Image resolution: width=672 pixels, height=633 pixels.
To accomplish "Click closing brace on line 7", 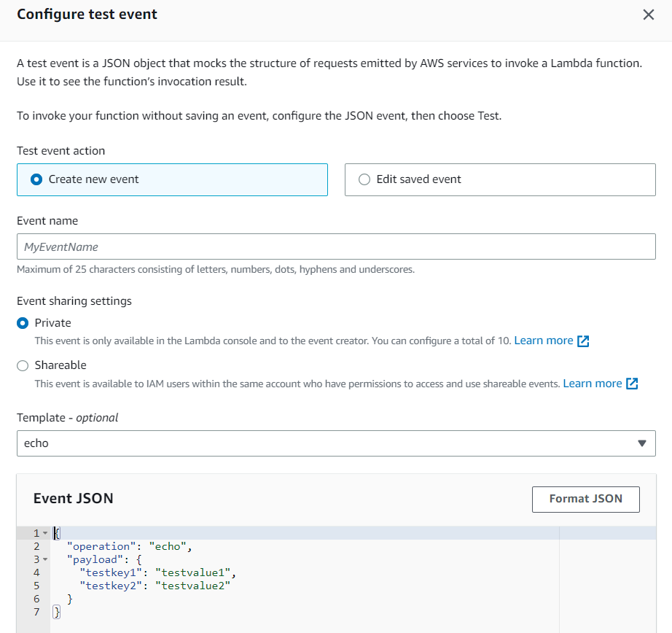I will pyautogui.click(x=57, y=612).
